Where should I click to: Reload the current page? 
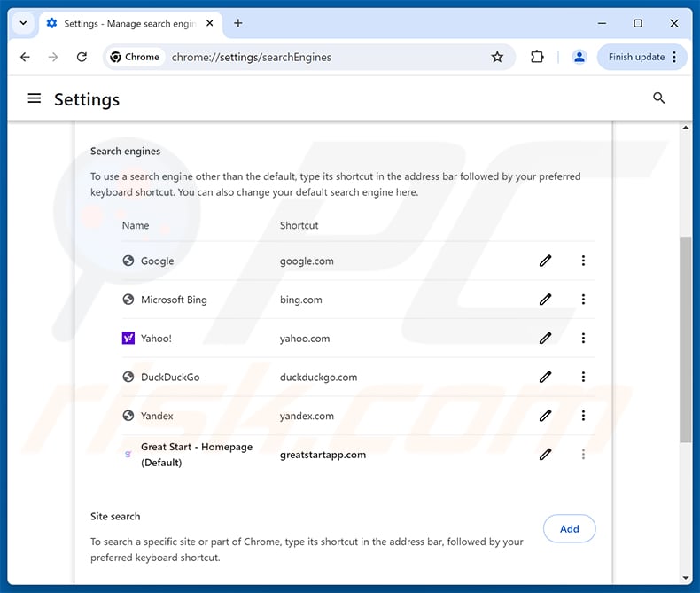(82, 57)
